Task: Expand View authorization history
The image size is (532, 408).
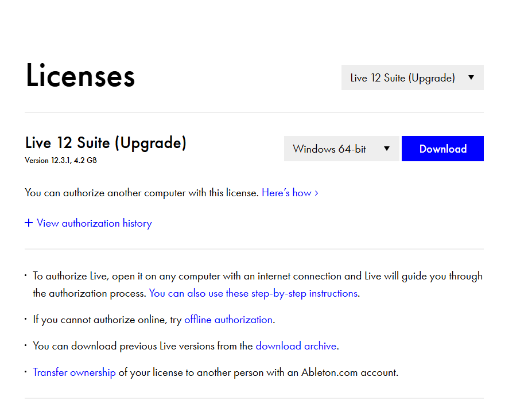Action: pos(94,223)
